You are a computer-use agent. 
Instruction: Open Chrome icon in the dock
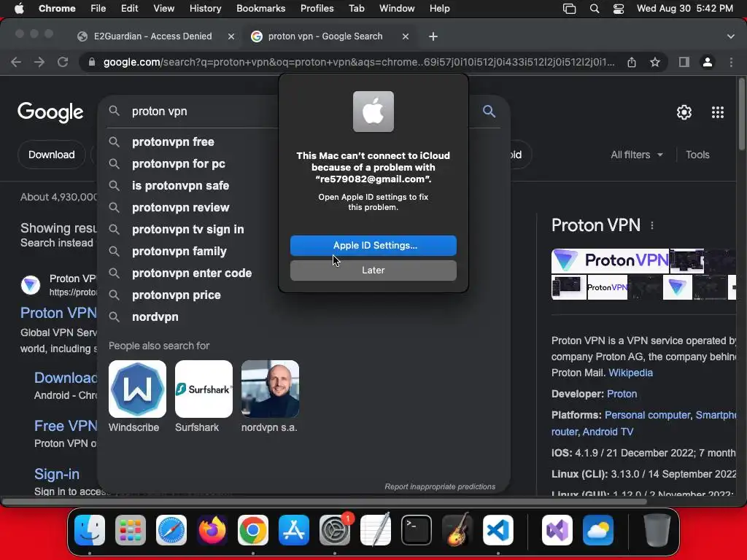[253, 530]
